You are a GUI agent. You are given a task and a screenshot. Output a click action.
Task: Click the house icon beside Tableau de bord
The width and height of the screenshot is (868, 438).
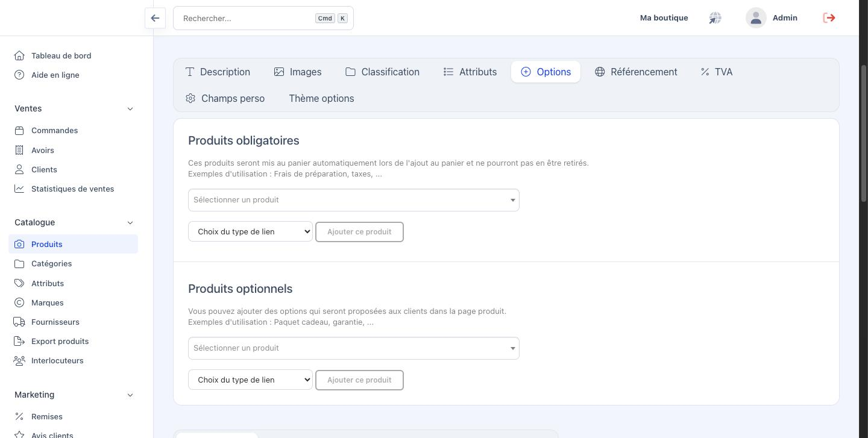tap(19, 55)
